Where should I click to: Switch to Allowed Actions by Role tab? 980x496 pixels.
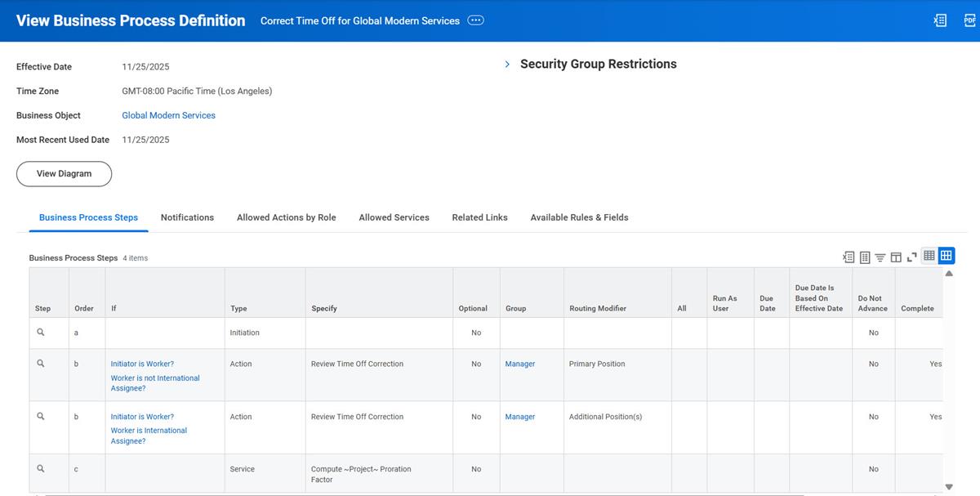(286, 217)
